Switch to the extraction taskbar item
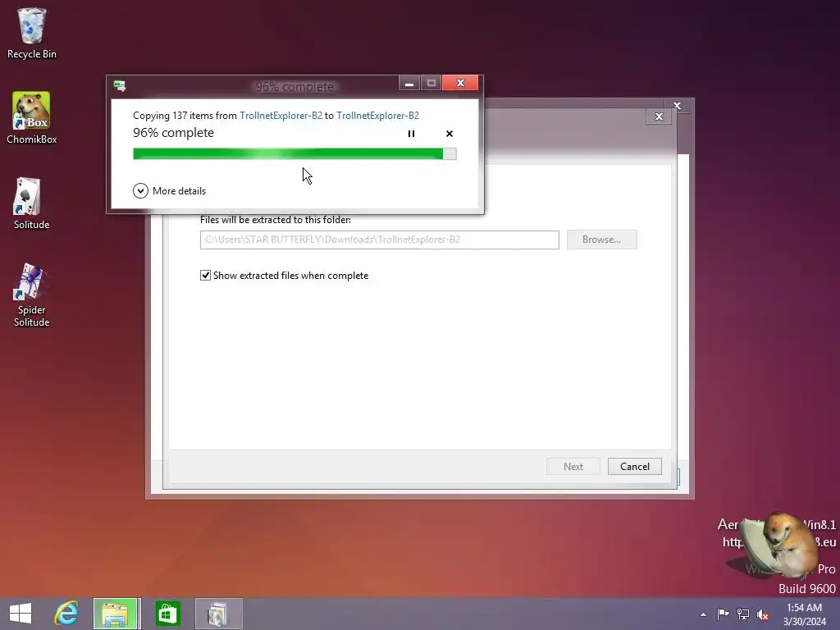This screenshot has width=840, height=630. (x=218, y=614)
